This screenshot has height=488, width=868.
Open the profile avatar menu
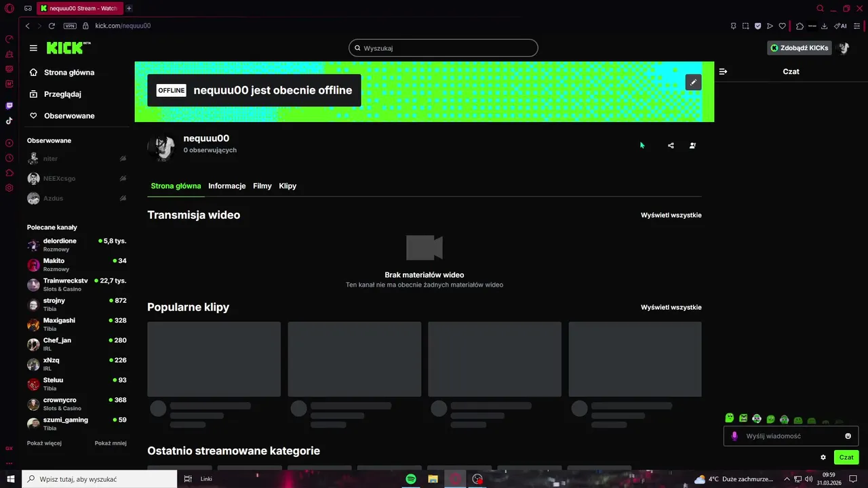click(844, 48)
